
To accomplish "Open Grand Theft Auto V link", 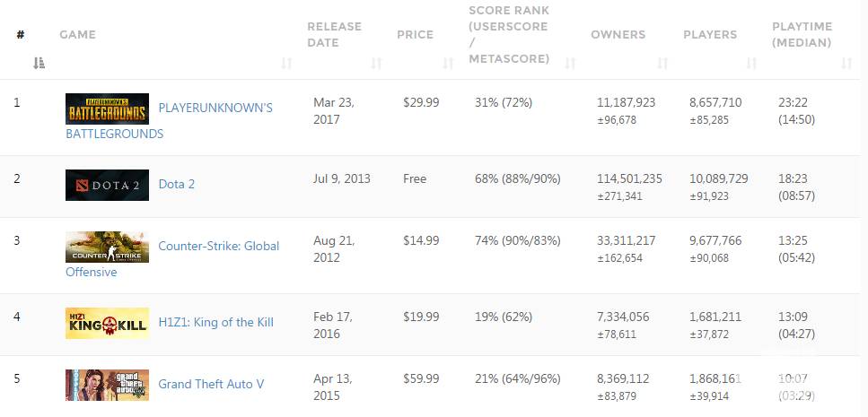I will [x=211, y=384].
